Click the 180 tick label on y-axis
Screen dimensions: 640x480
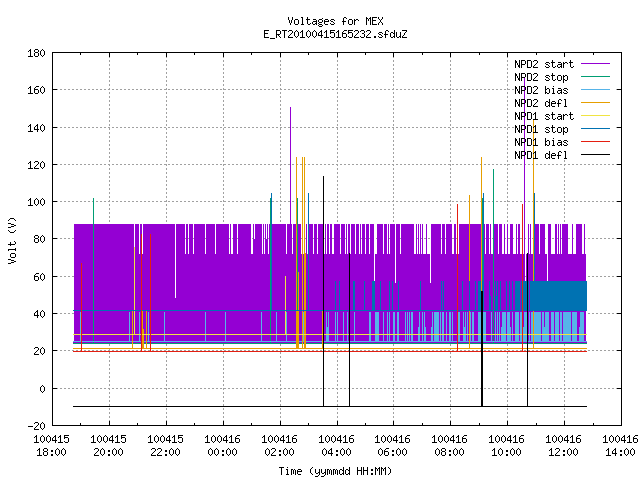coord(36,53)
